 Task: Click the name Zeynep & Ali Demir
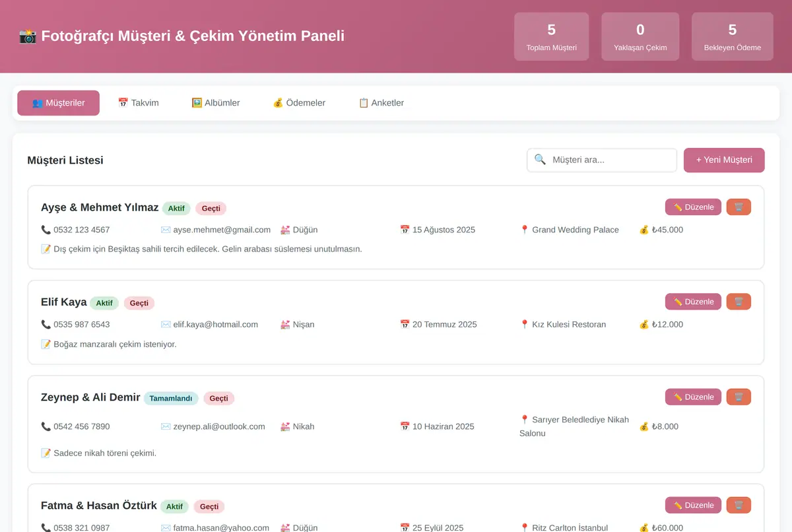[x=90, y=397]
